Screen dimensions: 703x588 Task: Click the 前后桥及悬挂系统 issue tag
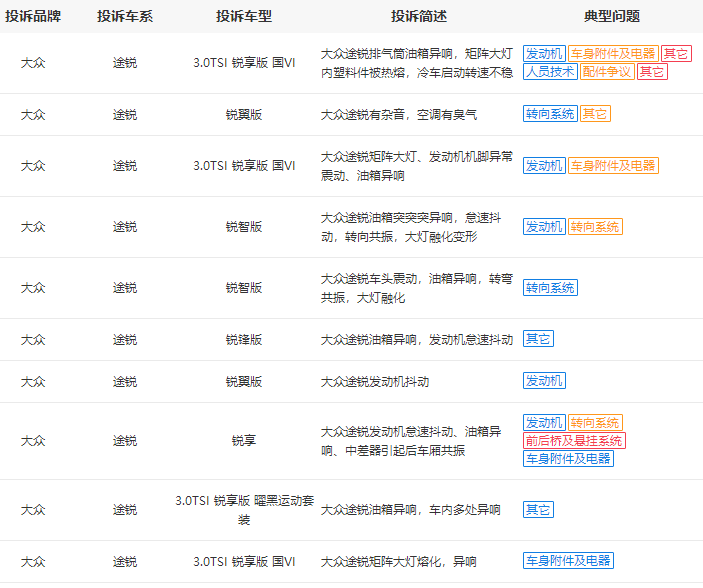pyautogui.click(x=574, y=441)
